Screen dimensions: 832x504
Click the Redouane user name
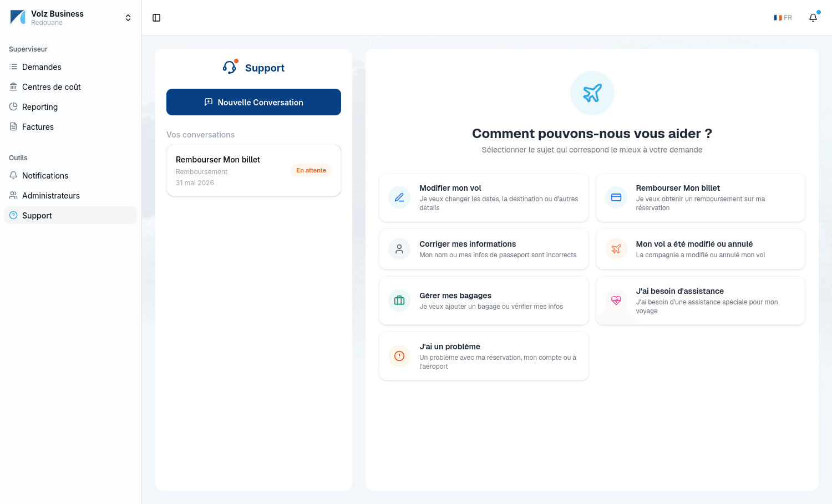47,23
